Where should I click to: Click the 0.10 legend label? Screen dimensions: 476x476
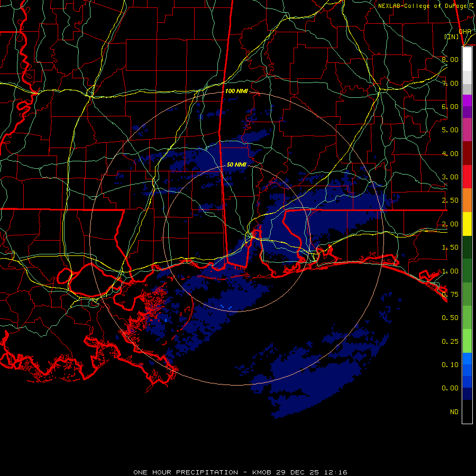(450, 365)
